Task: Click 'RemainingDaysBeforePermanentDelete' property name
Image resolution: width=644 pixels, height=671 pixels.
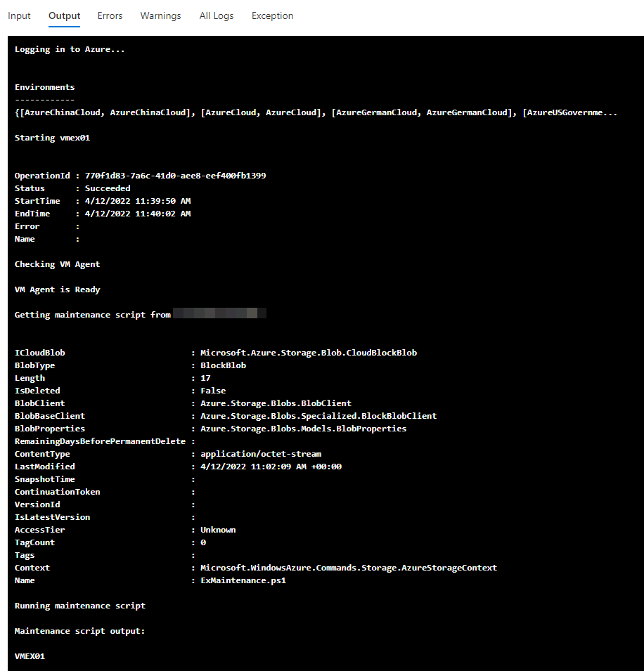Action: coord(101,441)
